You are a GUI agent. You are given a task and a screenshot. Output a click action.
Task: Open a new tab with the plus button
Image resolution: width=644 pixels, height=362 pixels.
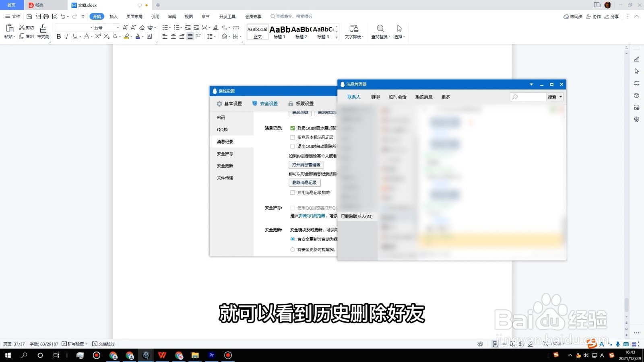click(x=158, y=5)
